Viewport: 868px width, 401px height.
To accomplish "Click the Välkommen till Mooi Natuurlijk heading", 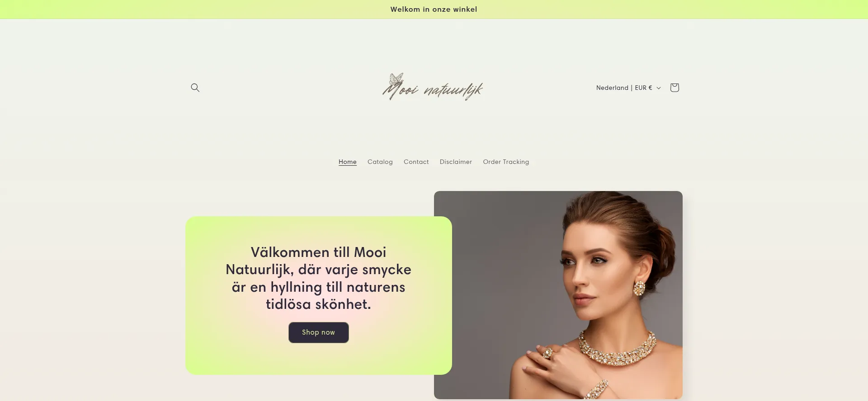I will pos(319,278).
